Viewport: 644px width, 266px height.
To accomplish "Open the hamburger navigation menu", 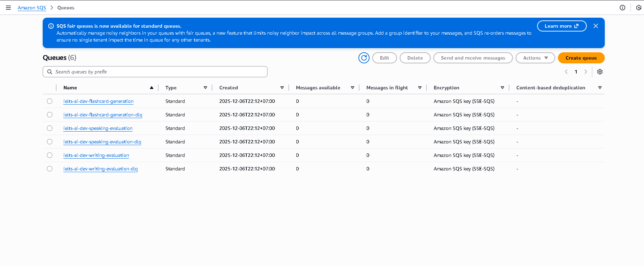I will pos(8,8).
